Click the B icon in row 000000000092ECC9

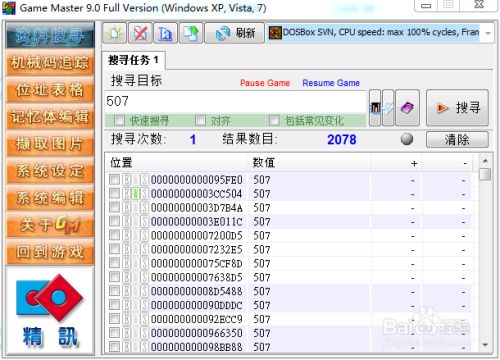click(x=127, y=319)
